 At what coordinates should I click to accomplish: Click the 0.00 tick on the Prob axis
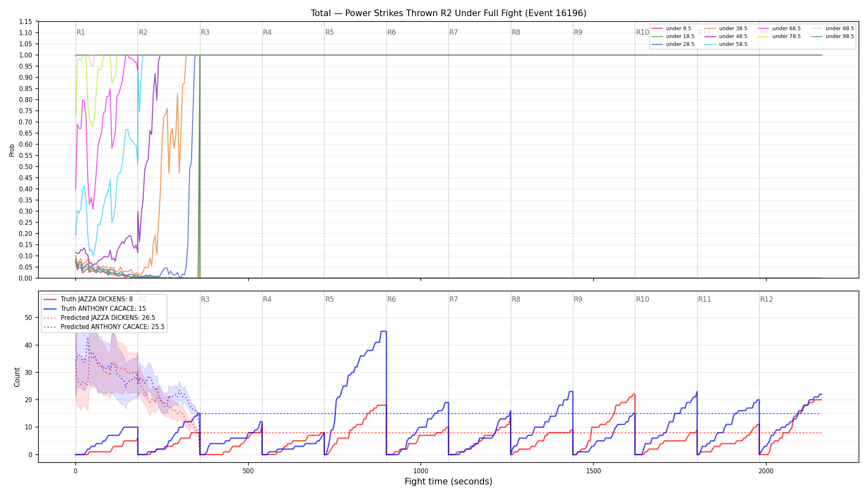[26, 278]
